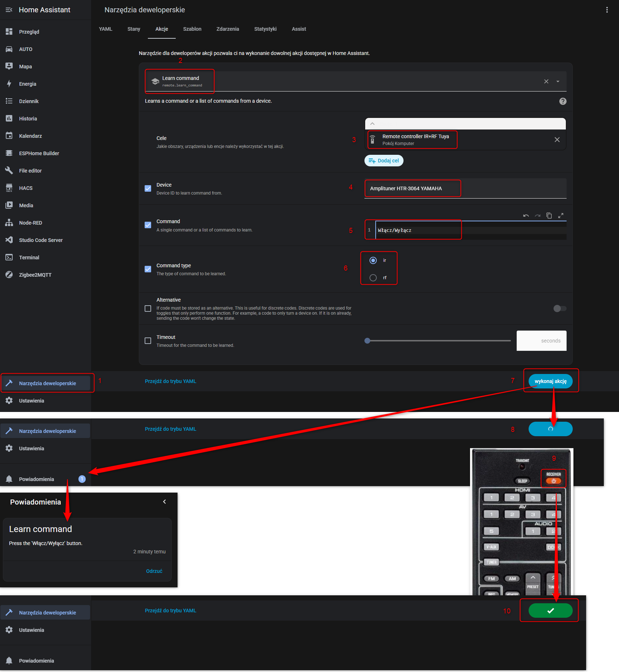The image size is (619, 672).
Task: Open Zigbee2MQTT from the sidebar
Action: click(x=35, y=275)
